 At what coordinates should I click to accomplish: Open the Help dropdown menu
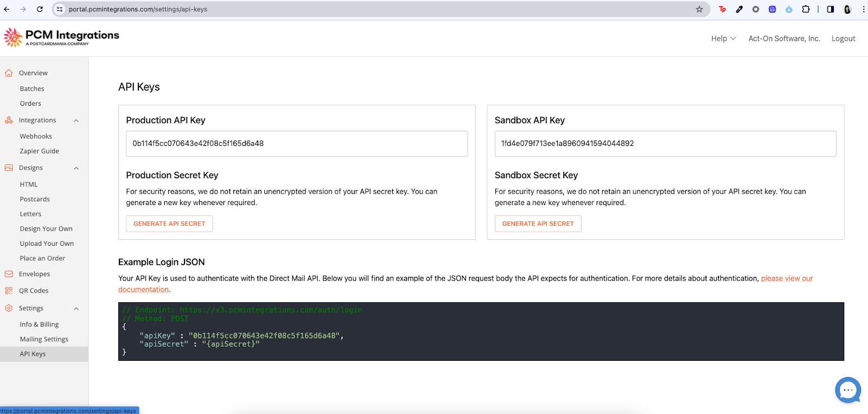tap(724, 39)
